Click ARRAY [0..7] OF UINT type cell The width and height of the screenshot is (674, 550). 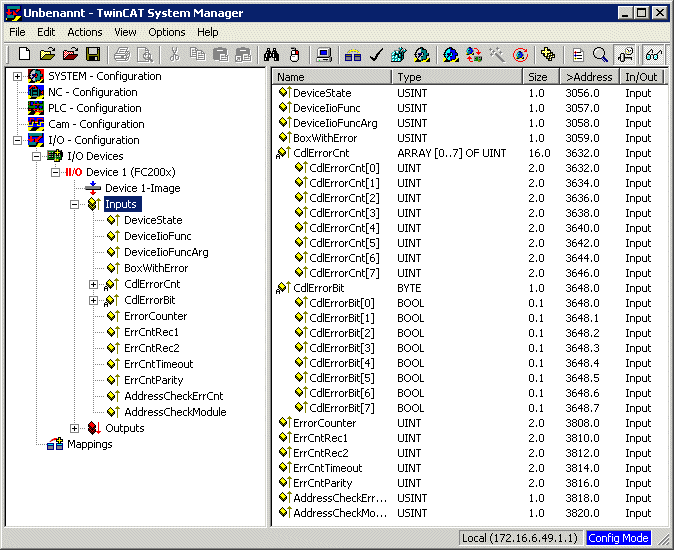coord(451,153)
